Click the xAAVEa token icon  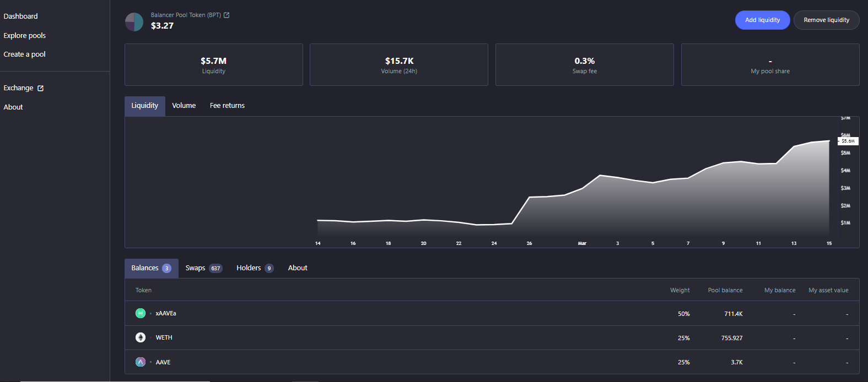141,313
